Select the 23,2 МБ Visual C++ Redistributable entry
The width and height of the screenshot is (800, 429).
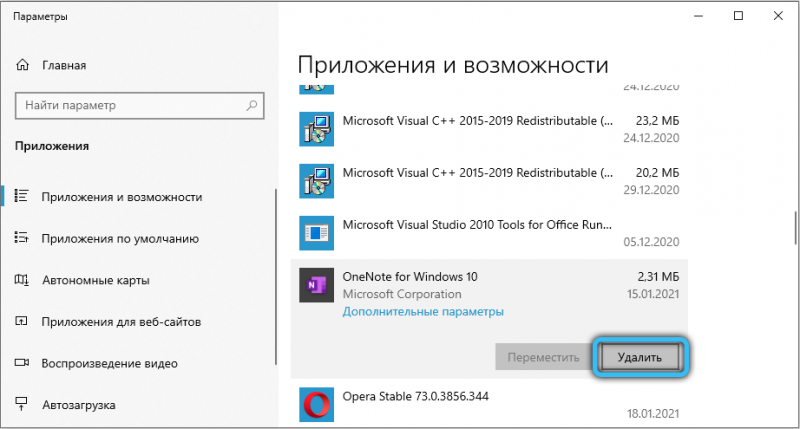(489, 129)
